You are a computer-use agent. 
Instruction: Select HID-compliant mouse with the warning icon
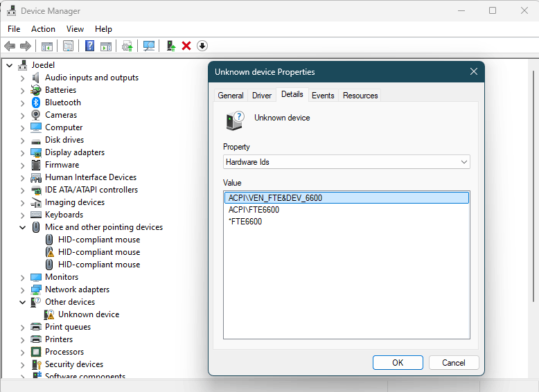99,252
